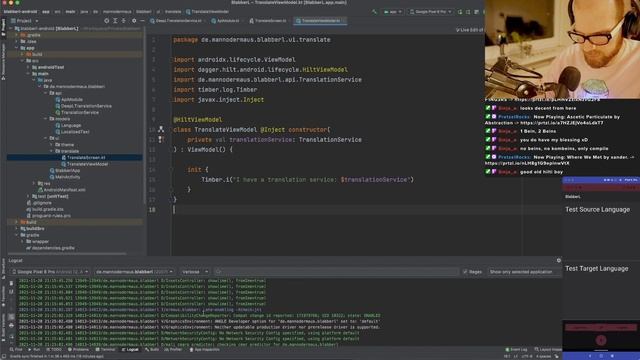Image resolution: width=640 pixels, height=360 pixels.
Task: Expand the 'theme' package folder
Action: point(51,144)
